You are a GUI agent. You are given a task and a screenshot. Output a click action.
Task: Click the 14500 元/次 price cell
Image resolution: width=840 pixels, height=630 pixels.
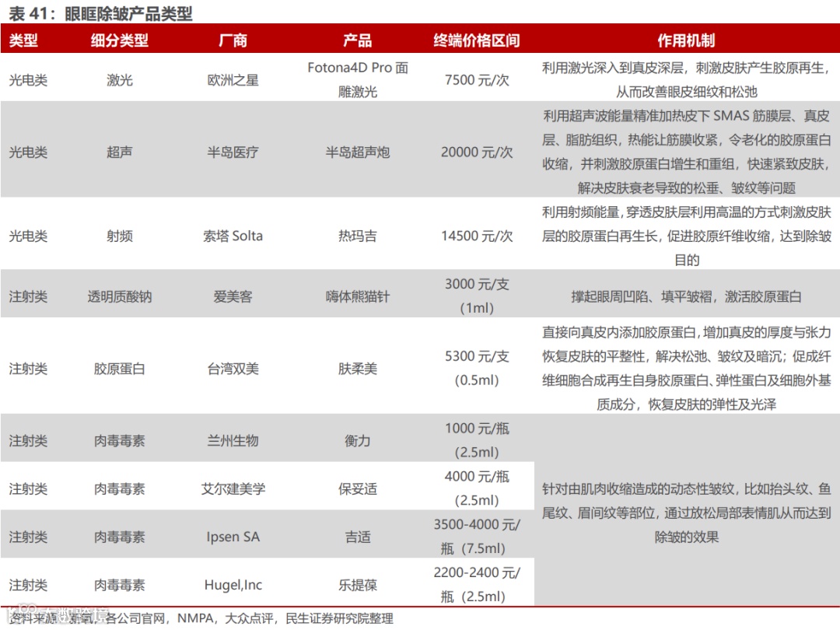[x=477, y=236]
